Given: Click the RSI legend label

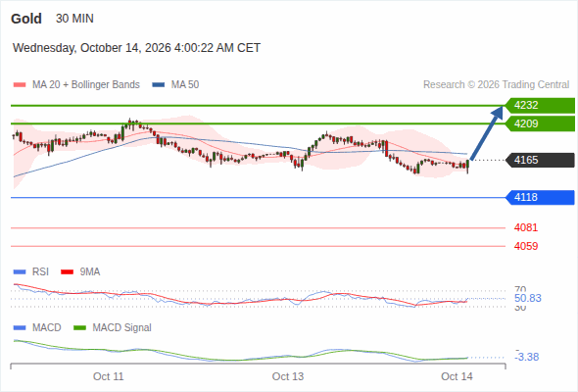Looking at the screenshot, I should [40, 272].
